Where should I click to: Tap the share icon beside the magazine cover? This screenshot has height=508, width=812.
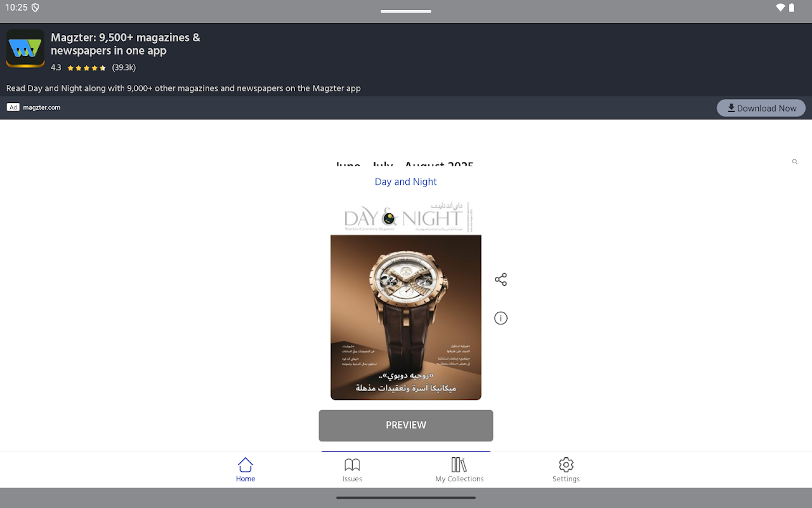point(501,279)
